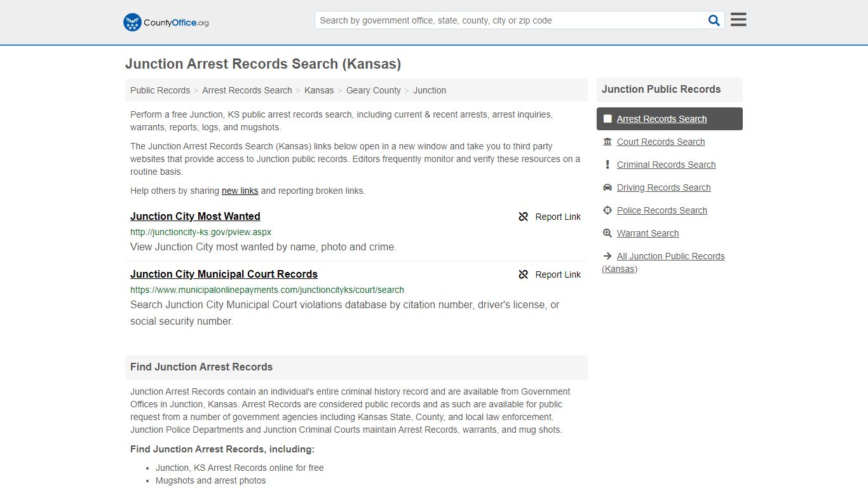Click the magnifier icon for Warrant Search
Viewport: 868px width, 488px height.
pos(607,233)
